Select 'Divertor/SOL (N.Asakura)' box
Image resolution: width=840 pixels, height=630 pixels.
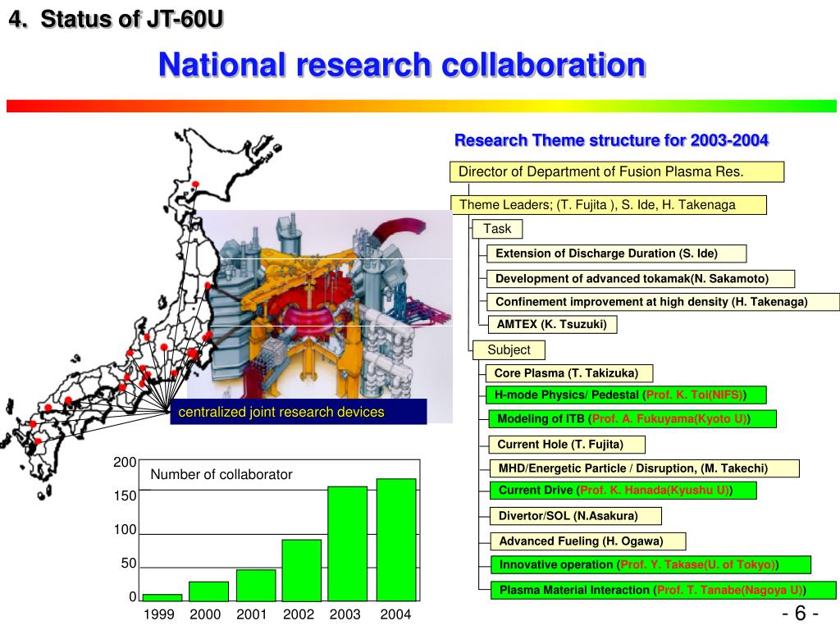(x=575, y=516)
